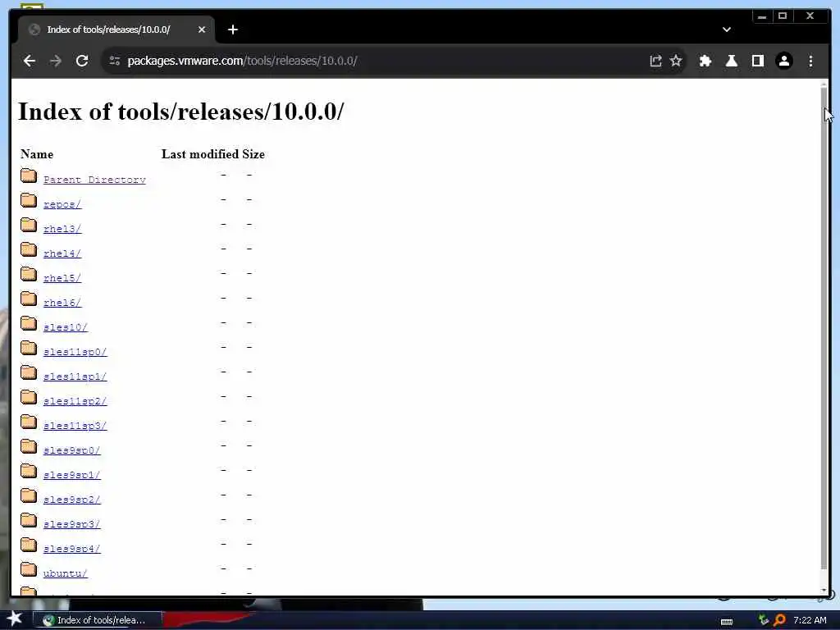Viewport: 840px width, 630px height.
Task: Open the rhel4/ directory link
Action: [62, 253]
